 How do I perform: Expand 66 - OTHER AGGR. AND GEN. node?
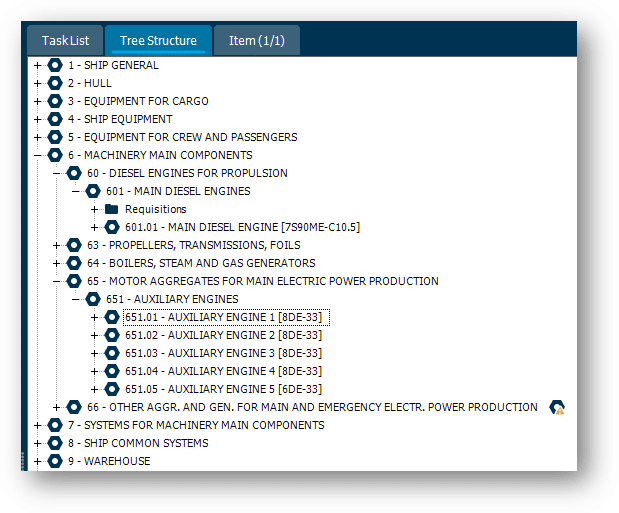(x=56, y=407)
